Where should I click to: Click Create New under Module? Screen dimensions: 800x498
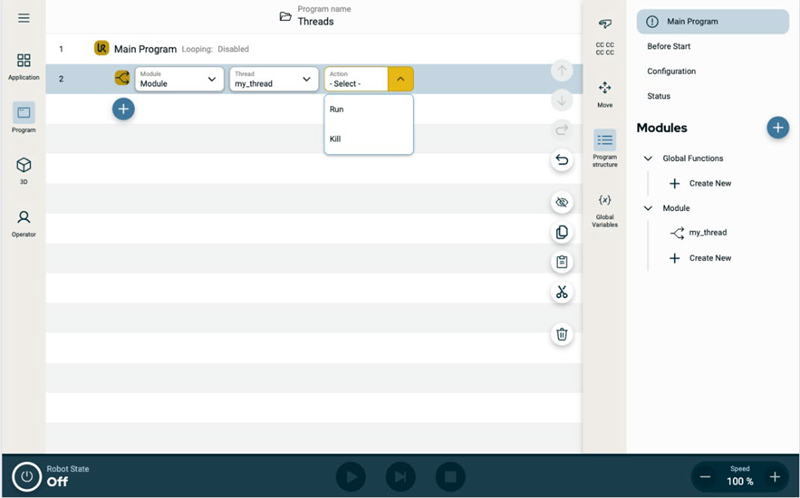click(709, 258)
